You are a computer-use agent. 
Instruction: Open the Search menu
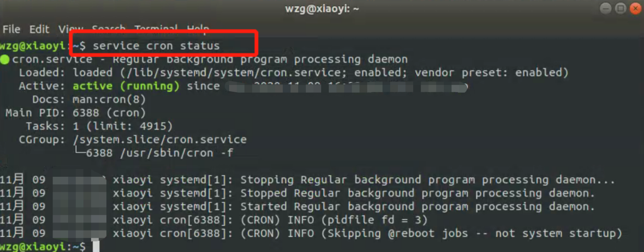[109, 30]
